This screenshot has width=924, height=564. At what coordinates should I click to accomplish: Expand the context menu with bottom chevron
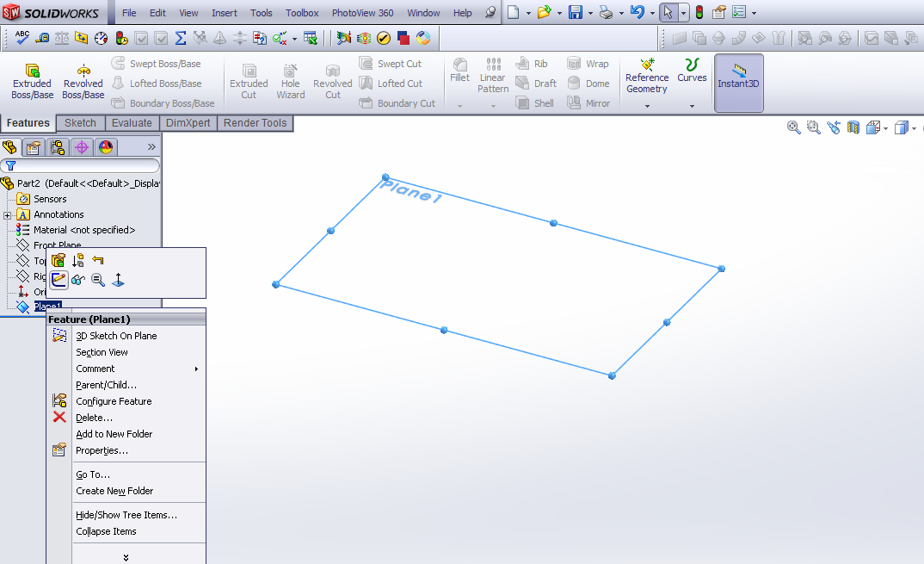pos(126,557)
